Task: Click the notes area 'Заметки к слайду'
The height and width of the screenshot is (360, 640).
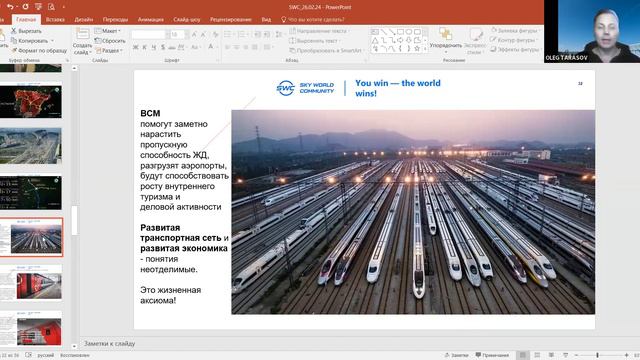Action: click(x=109, y=344)
